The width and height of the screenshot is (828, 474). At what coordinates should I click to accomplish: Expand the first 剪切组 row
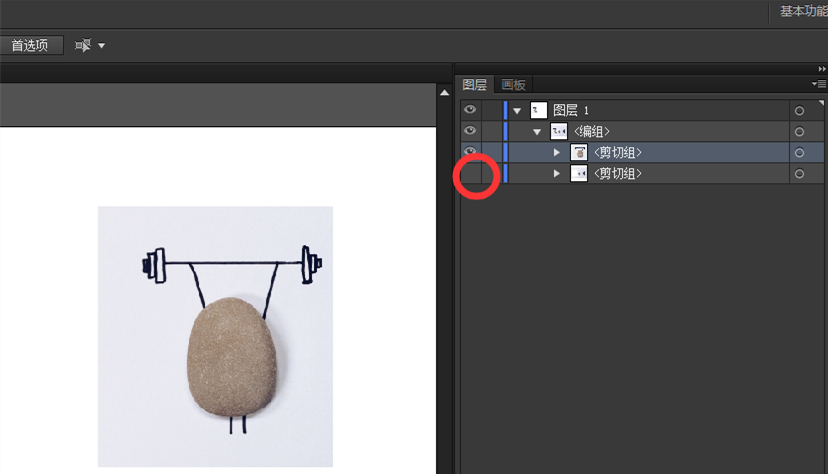[557, 153]
